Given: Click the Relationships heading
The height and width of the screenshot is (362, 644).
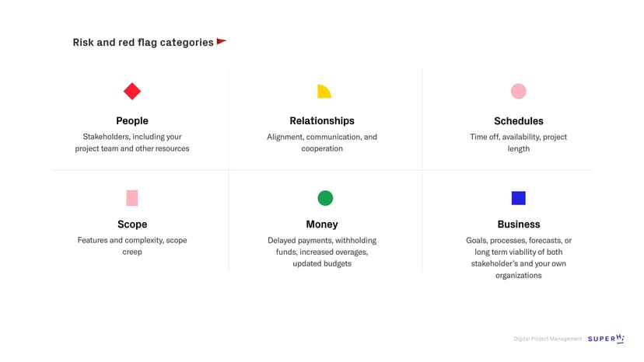Looking at the screenshot, I should (322, 120).
